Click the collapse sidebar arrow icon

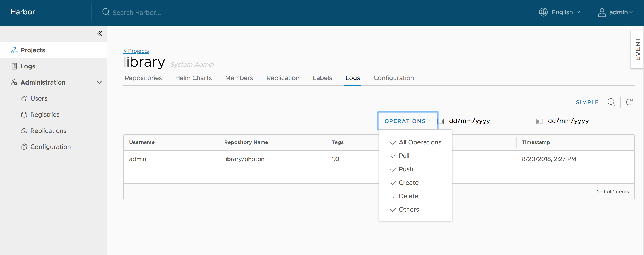pyautogui.click(x=99, y=34)
